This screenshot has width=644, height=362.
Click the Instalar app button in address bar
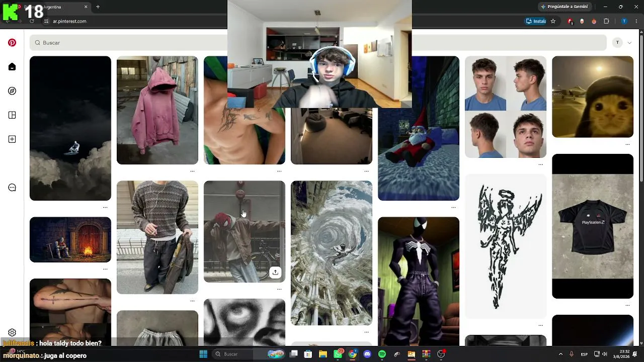[x=536, y=21]
